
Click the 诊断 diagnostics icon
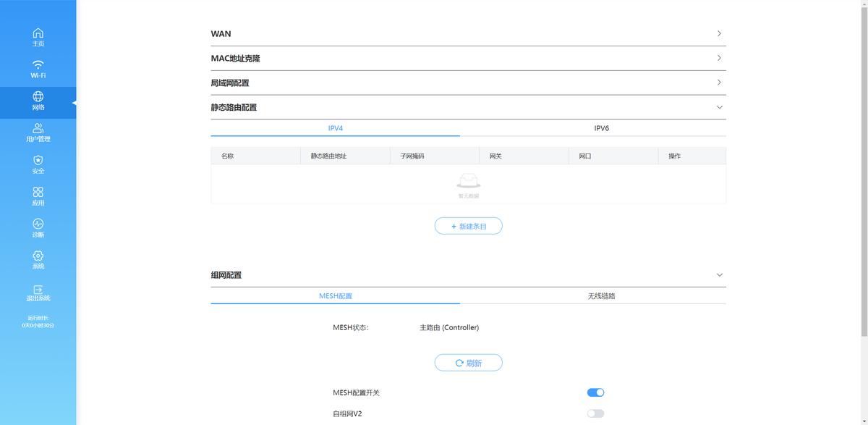tap(38, 225)
